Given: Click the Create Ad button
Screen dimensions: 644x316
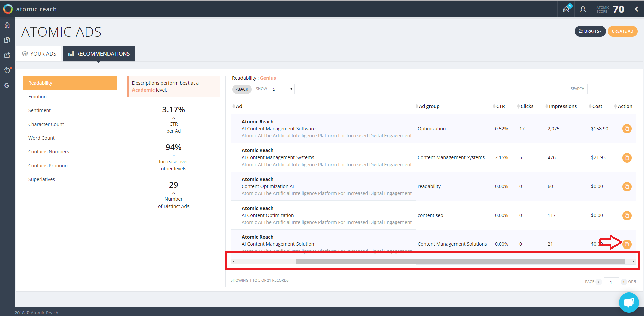Looking at the screenshot, I should point(623,31).
